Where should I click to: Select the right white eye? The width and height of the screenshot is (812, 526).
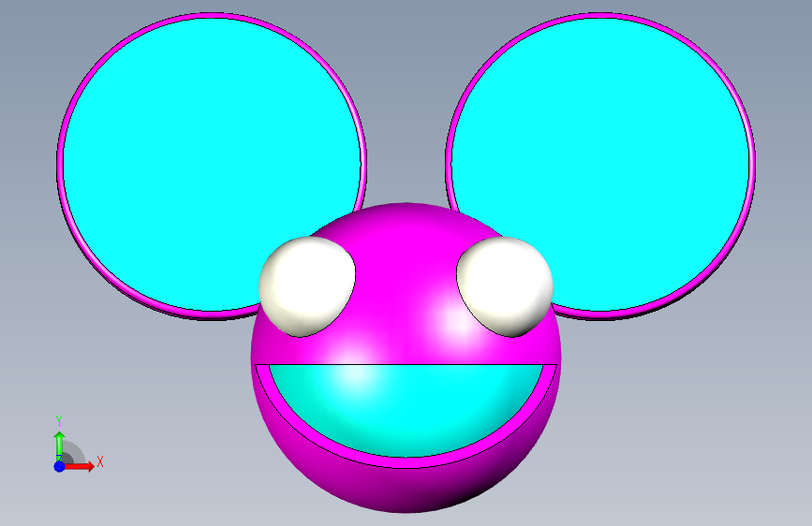click(505, 286)
